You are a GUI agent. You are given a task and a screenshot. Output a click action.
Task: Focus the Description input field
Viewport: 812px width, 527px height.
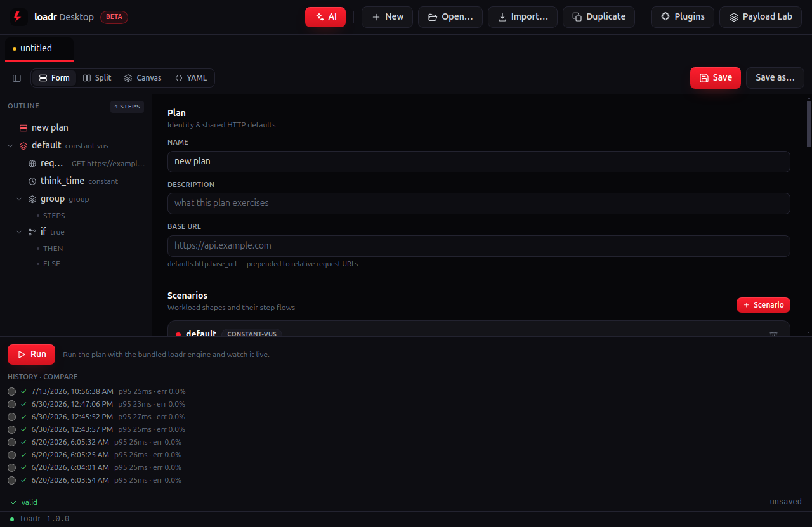[x=479, y=204]
